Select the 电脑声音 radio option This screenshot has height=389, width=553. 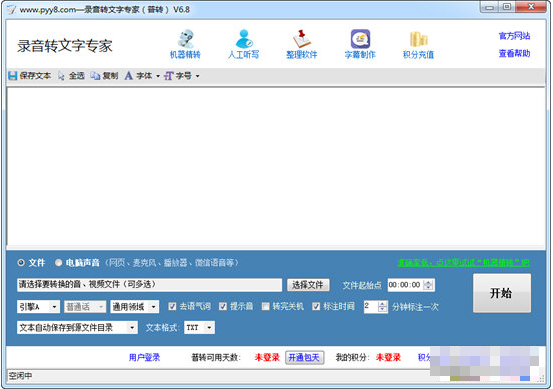click(x=58, y=263)
